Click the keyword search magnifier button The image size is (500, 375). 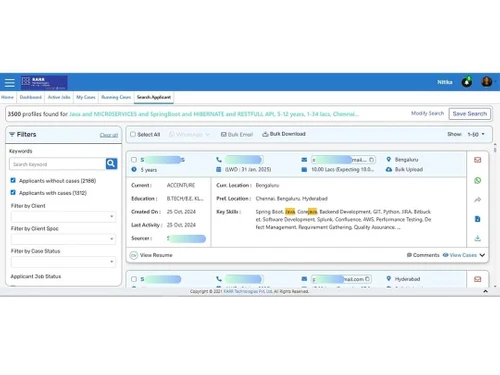coord(111,164)
